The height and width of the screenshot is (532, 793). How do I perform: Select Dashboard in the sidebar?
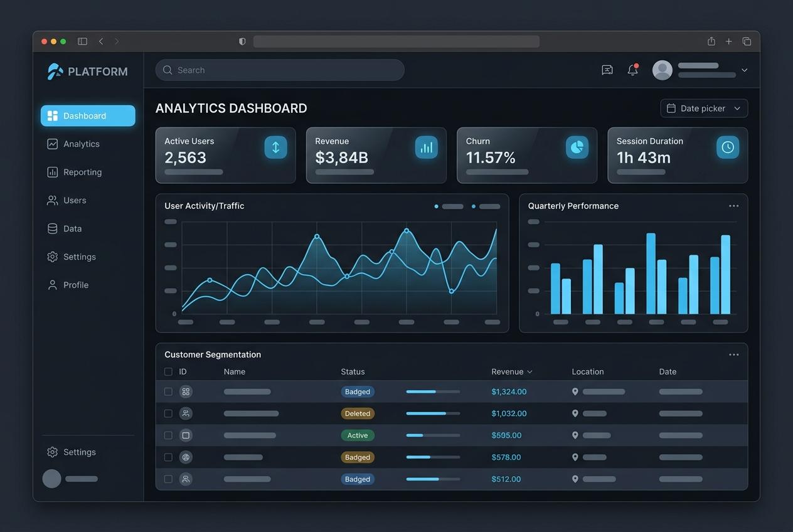point(88,116)
